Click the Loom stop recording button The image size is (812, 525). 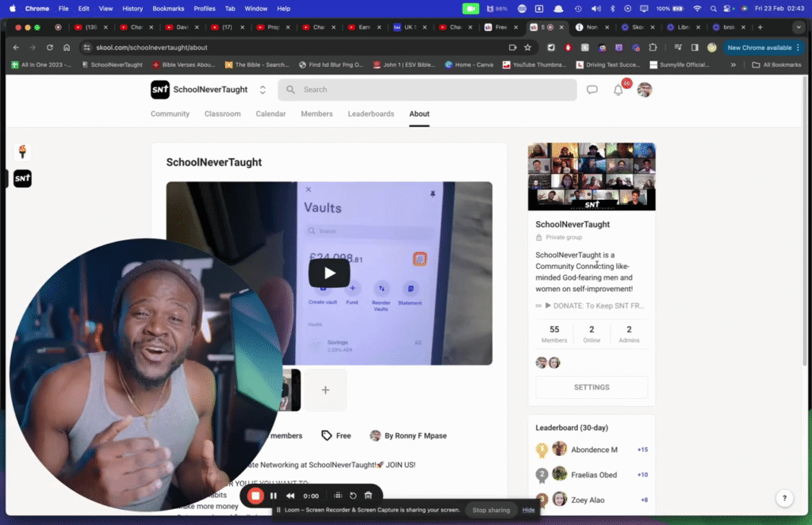[255, 496]
